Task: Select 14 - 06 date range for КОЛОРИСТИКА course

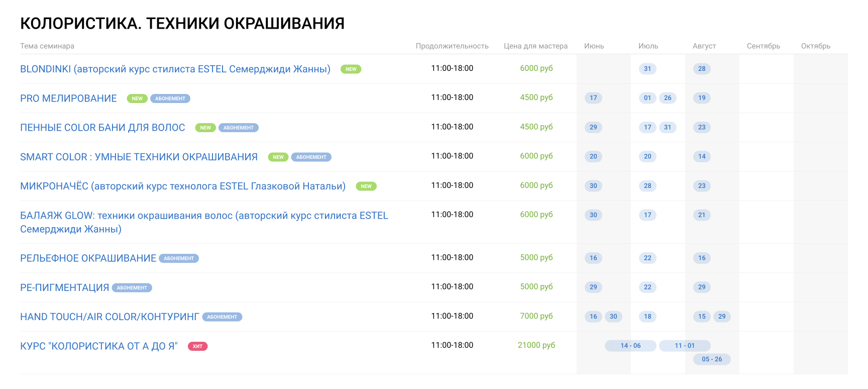Action: coord(630,345)
